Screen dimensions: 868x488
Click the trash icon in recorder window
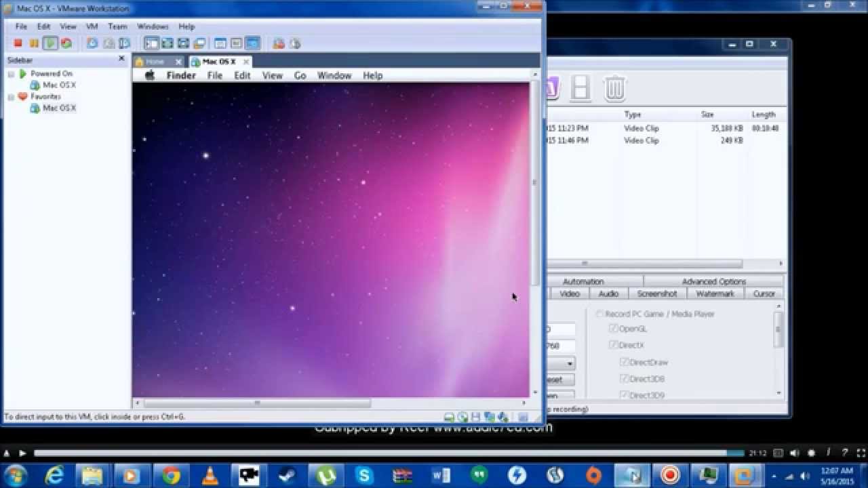tap(614, 88)
